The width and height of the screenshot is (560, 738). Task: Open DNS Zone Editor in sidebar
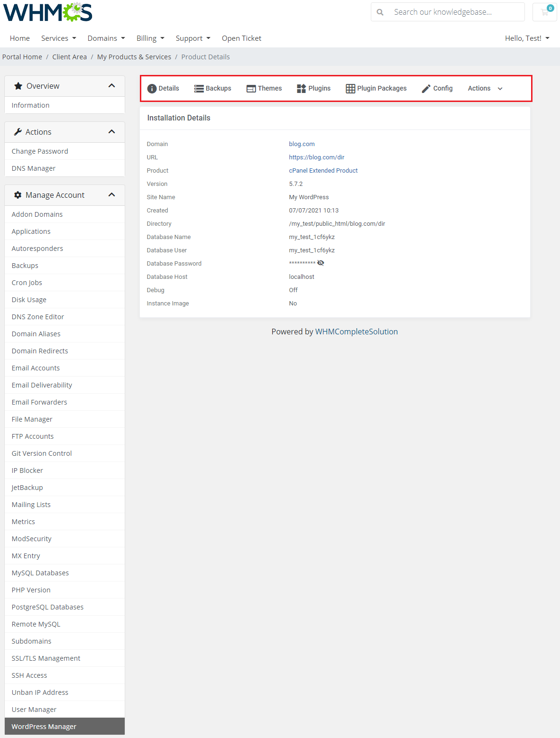point(64,317)
